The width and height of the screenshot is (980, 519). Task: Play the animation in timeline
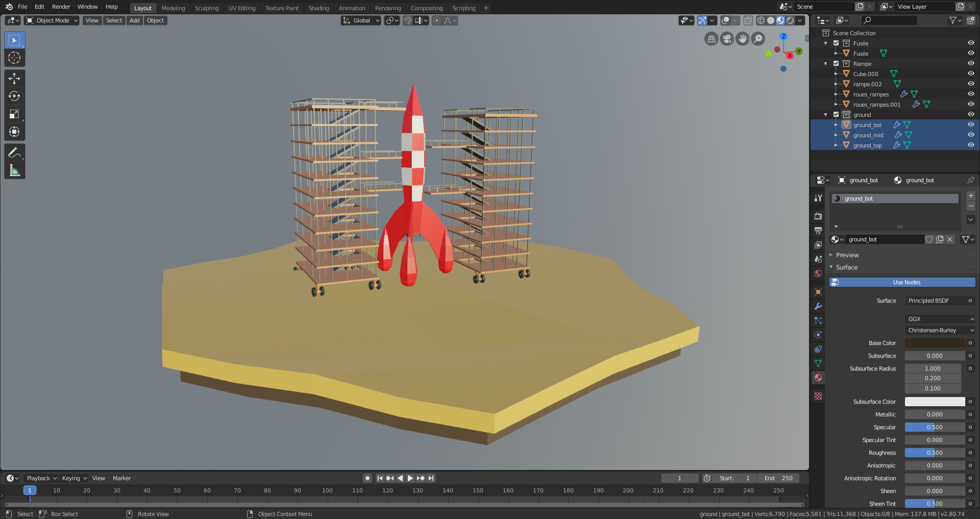(410, 478)
